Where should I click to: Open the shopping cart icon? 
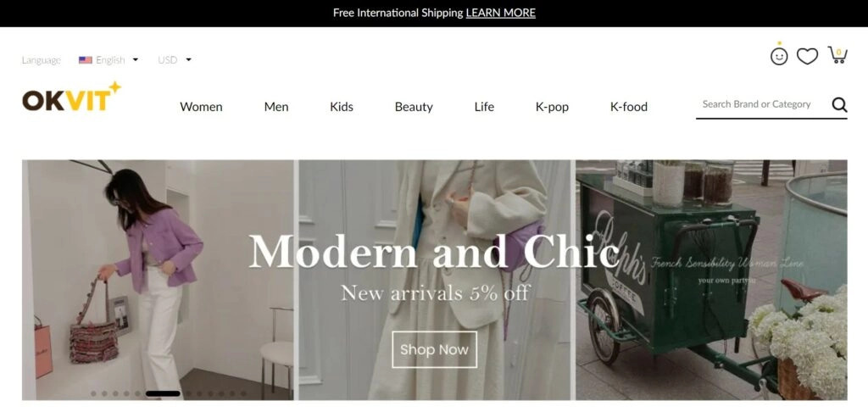837,55
